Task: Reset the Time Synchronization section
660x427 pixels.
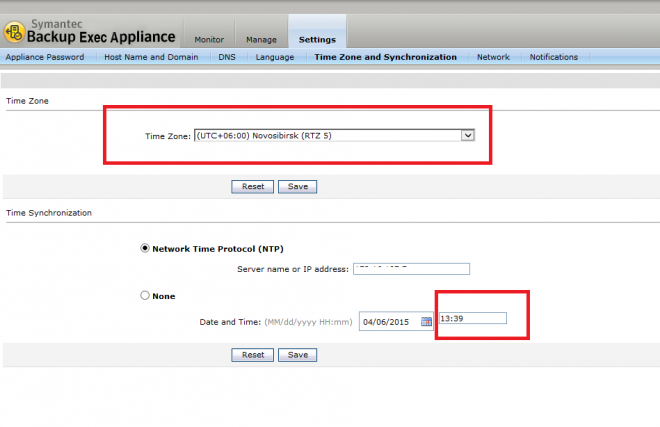Action: (253, 355)
